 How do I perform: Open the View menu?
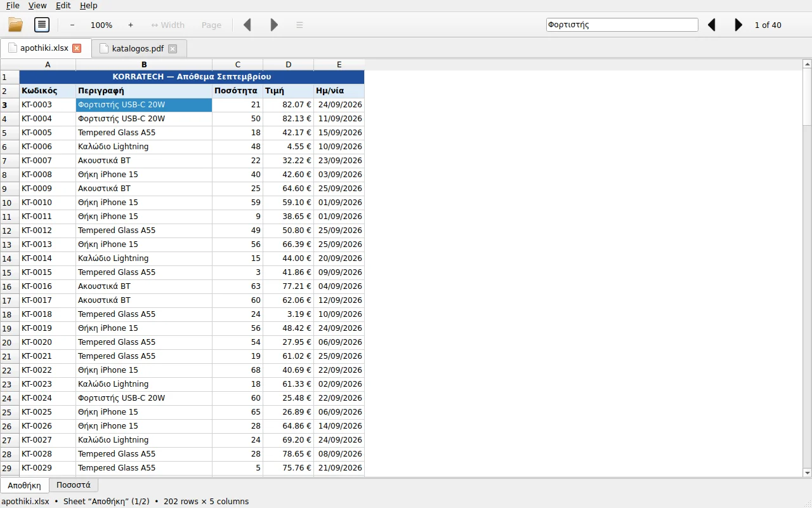point(37,6)
